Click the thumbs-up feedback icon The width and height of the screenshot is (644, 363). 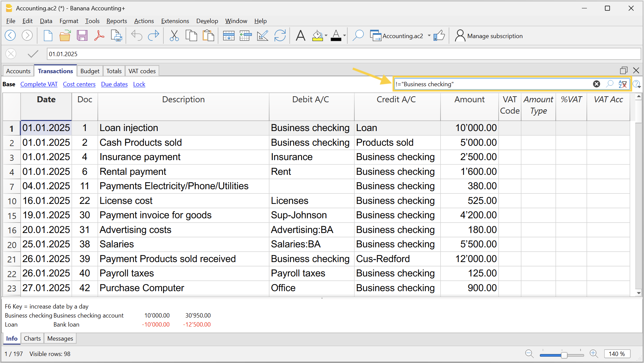pos(439,35)
